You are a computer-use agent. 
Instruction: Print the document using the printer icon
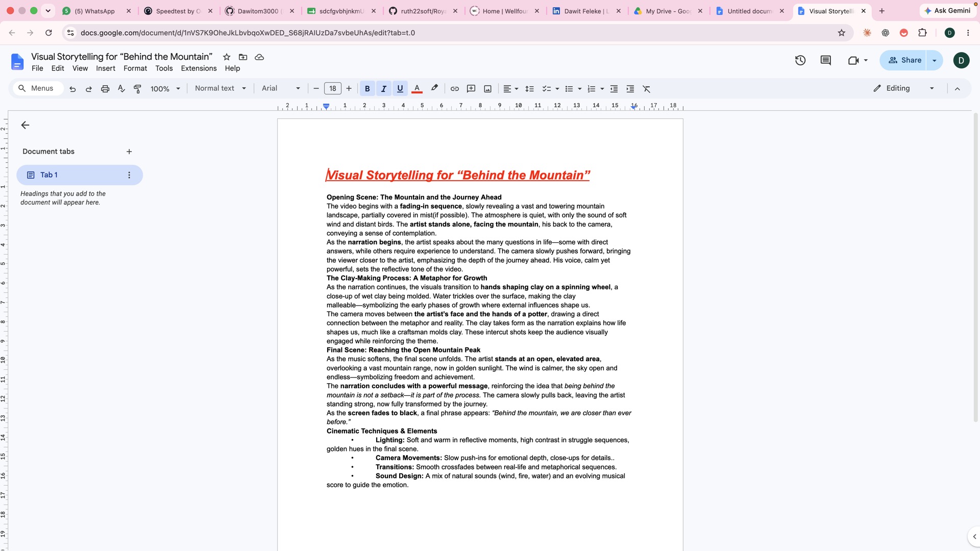105,89
